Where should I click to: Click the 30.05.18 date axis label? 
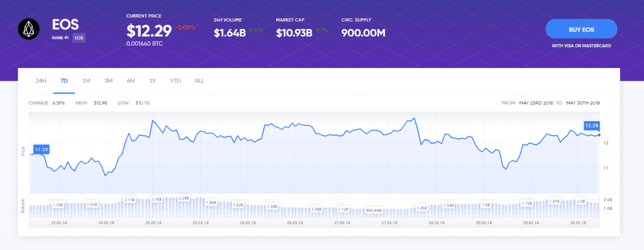578,223
